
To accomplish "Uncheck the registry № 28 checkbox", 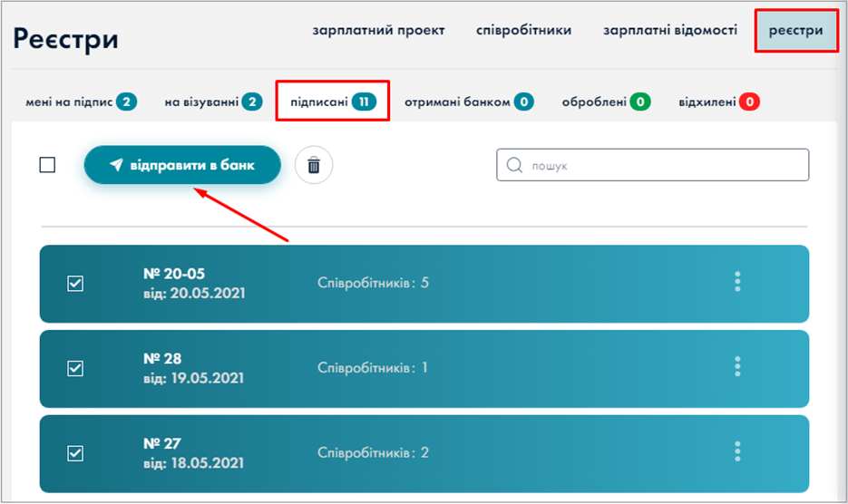I will click(x=76, y=368).
